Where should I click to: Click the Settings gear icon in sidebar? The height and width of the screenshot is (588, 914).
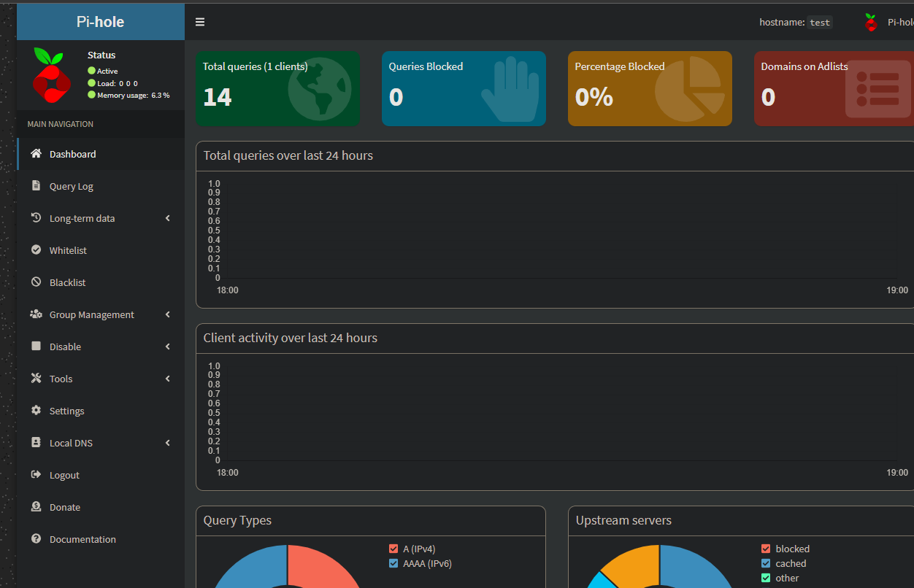click(x=36, y=411)
